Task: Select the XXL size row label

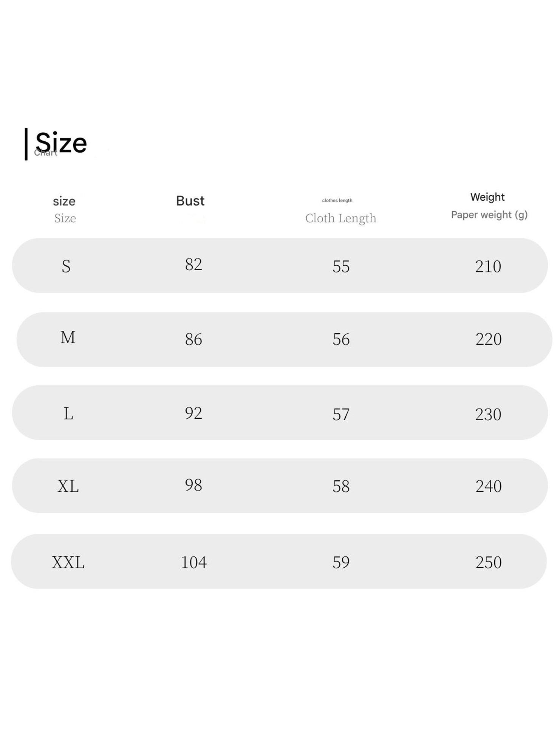Action: tap(68, 562)
